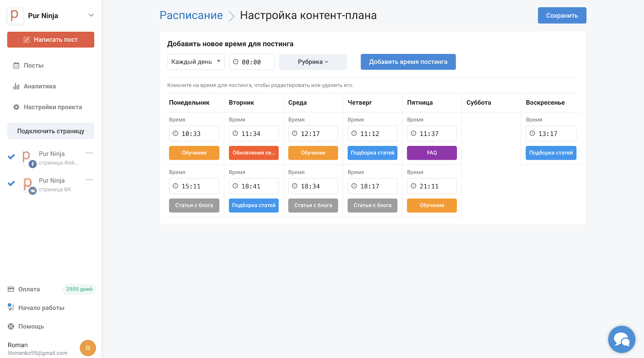
Task: Open the Аналитика menu item
Action: 39,86
